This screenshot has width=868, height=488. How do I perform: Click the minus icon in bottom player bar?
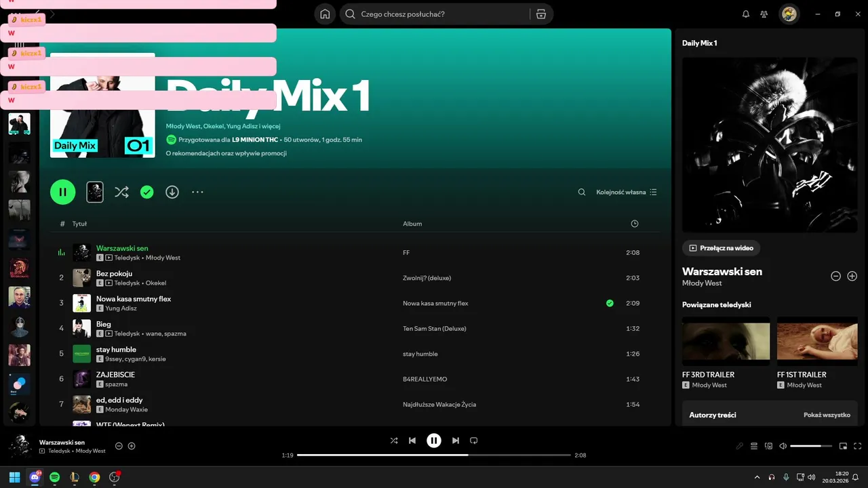119,446
